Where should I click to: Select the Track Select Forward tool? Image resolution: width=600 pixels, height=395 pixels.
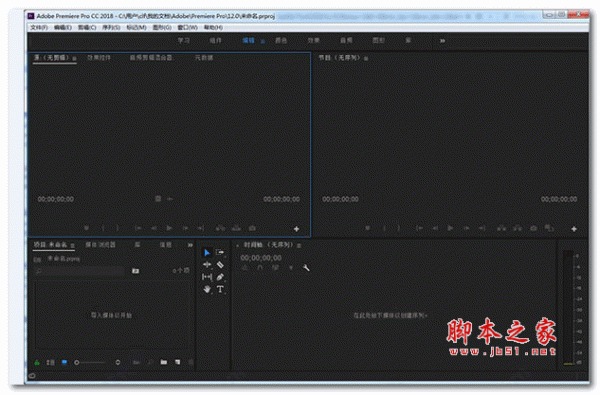[x=220, y=252]
